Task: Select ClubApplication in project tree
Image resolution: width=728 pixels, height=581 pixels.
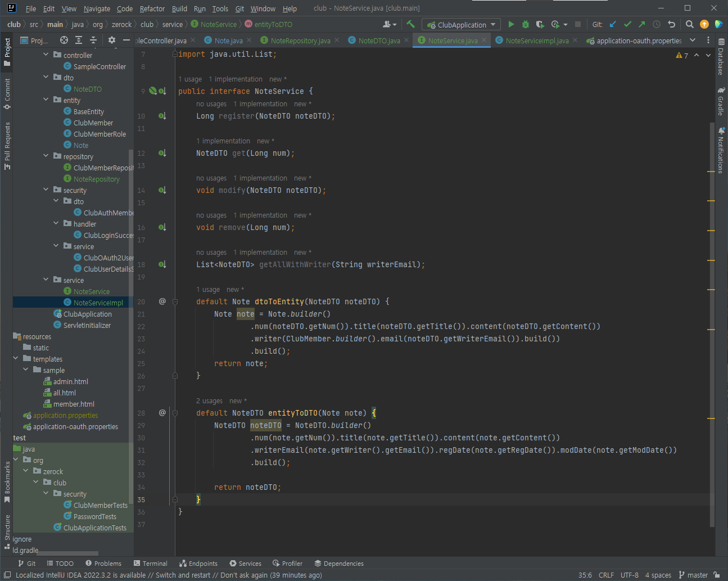Action: pos(87,314)
